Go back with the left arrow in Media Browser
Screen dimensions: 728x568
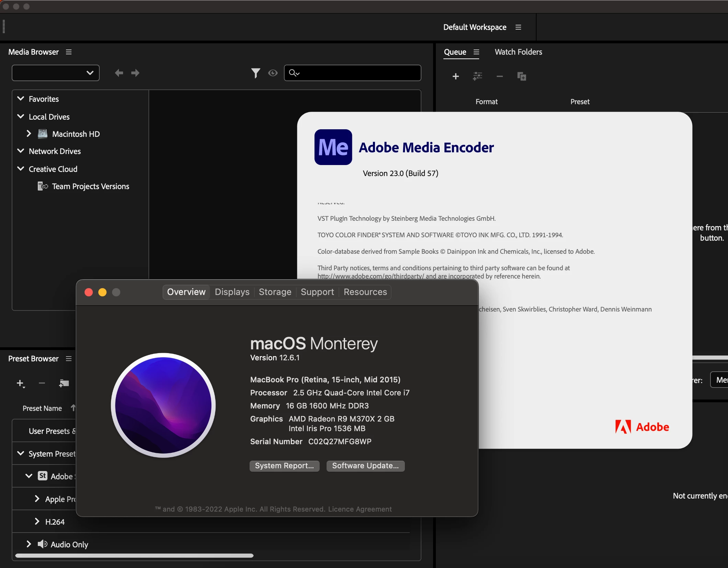click(119, 73)
